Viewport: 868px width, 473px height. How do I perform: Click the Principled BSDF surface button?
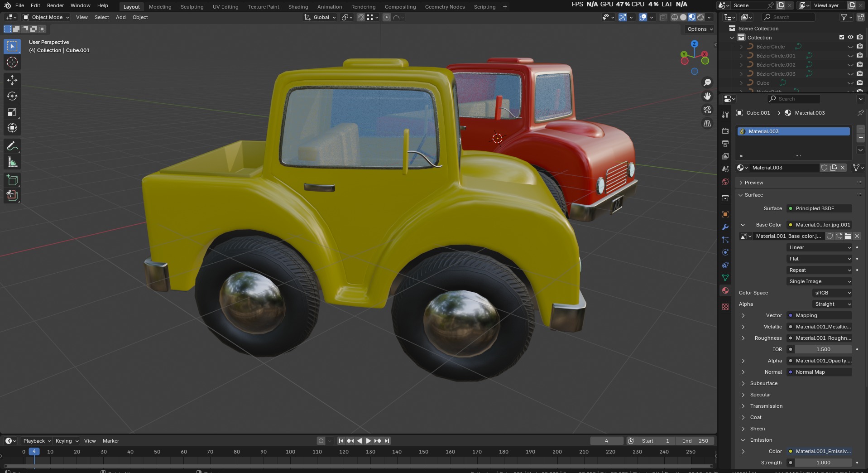click(x=820, y=208)
